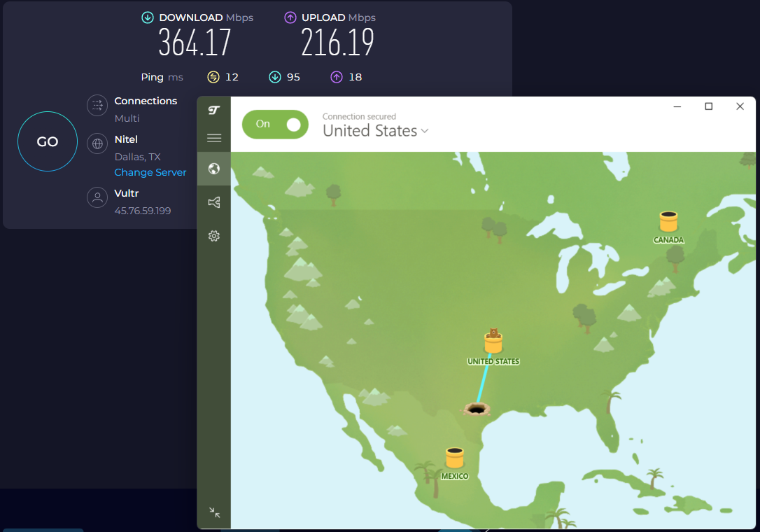Viewport: 760px width, 532px height.
Task: Click the Nitel server globe icon
Action: pyautogui.click(x=97, y=143)
